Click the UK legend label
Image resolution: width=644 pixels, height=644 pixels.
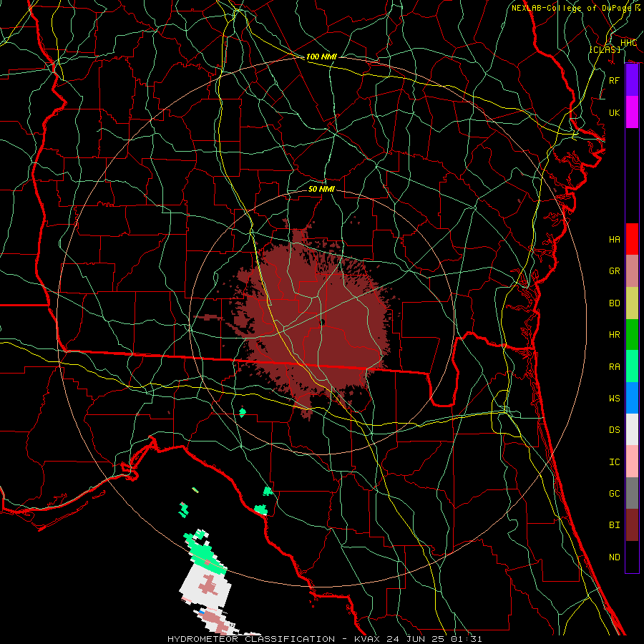coord(615,112)
